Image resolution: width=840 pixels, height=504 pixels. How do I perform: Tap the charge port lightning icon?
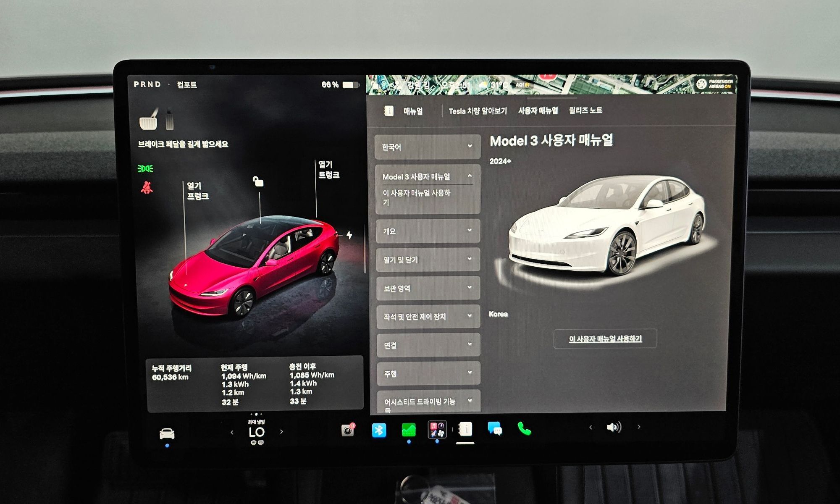pyautogui.click(x=349, y=235)
